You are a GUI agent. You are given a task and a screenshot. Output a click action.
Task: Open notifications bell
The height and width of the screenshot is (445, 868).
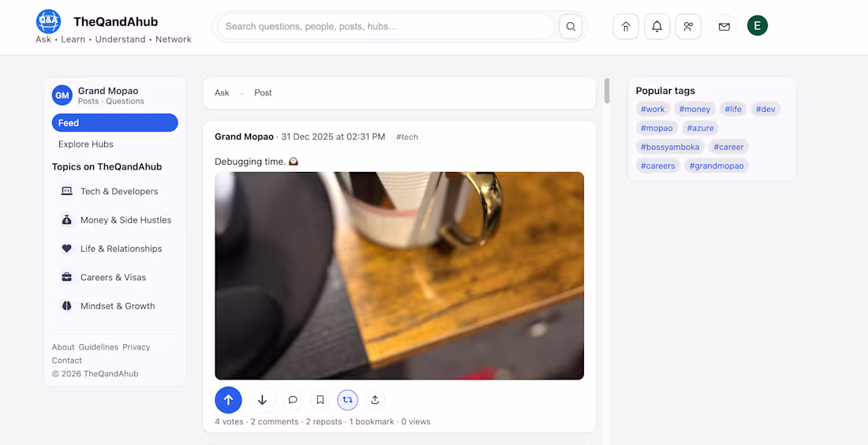coord(657,27)
